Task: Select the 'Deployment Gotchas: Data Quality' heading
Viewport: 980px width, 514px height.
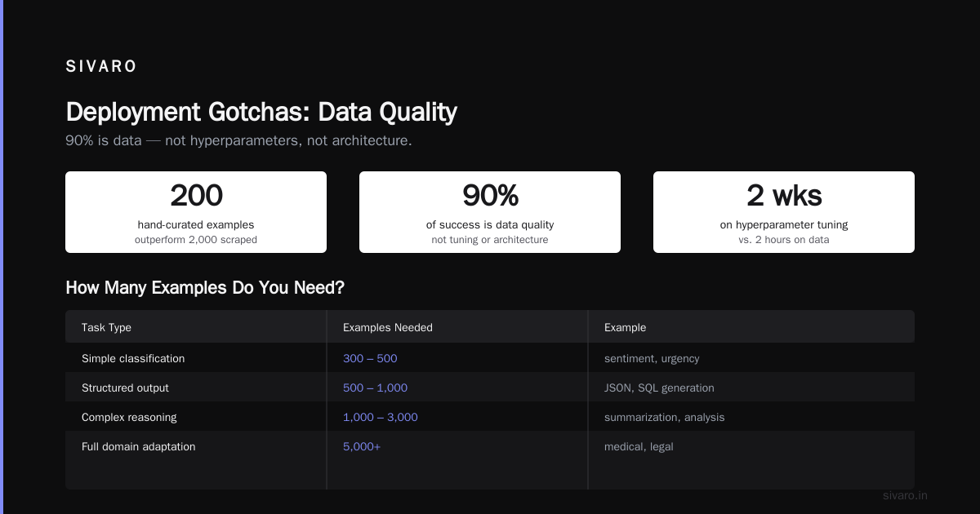Action: (x=261, y=112)
